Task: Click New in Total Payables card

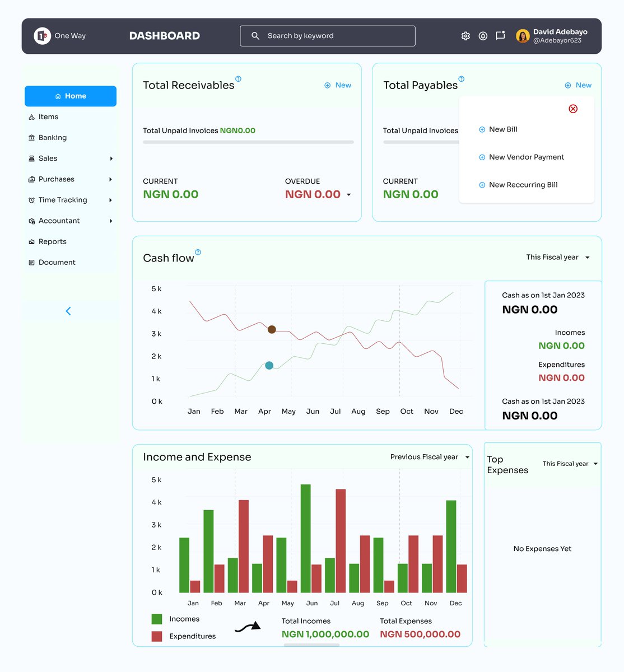Action: 578,85
